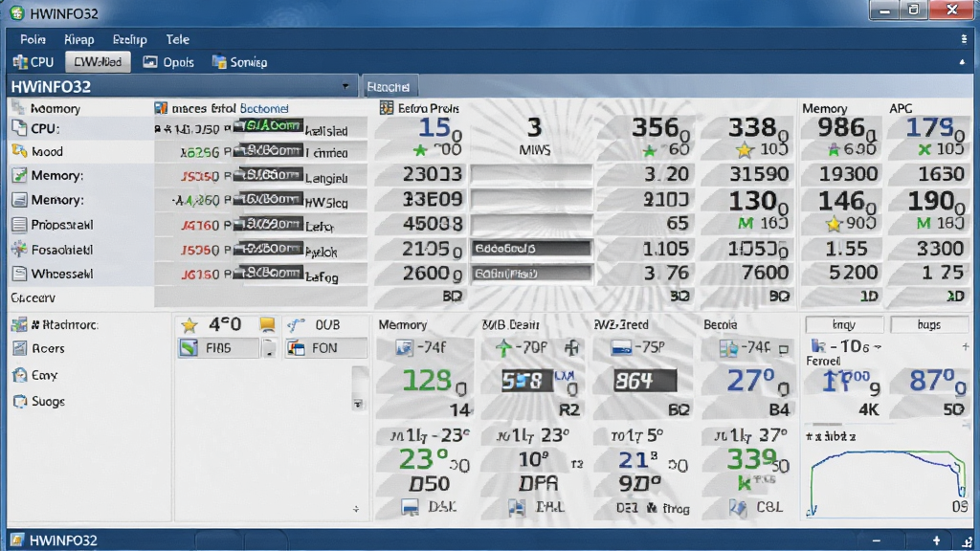Click the Priopsatakl row icon
980x551 pixels.
pos(19,224)
